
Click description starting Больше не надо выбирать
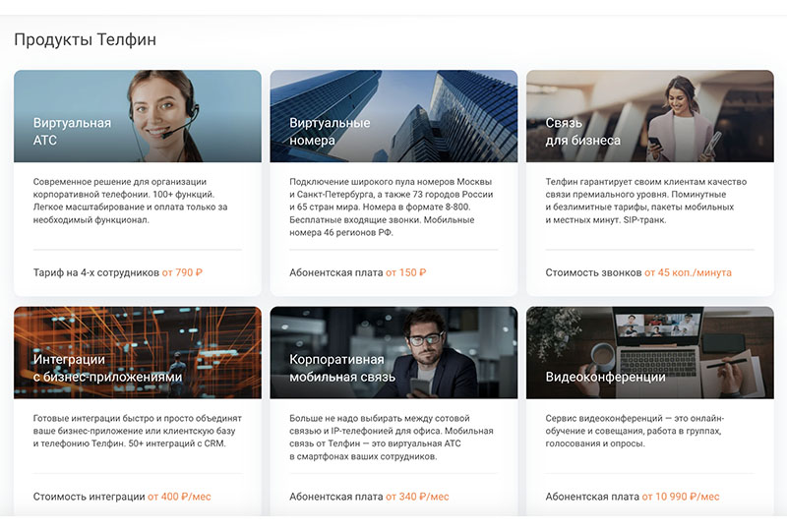391,438
